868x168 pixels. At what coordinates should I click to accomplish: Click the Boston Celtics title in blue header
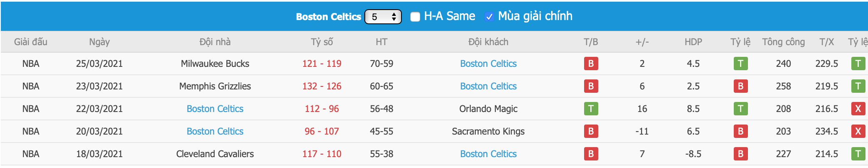pyautogui.click(x=329, y=17)
